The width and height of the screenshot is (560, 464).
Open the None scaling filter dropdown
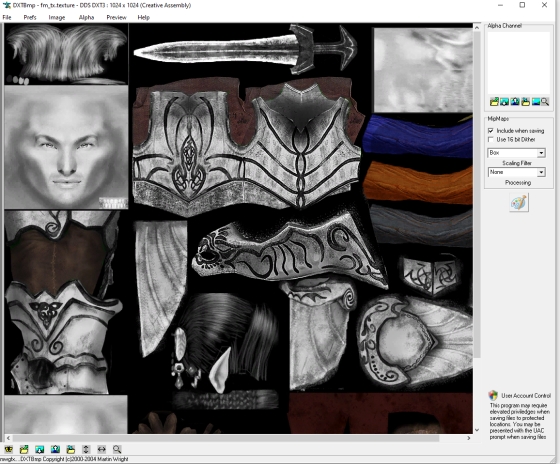point(541,172)
